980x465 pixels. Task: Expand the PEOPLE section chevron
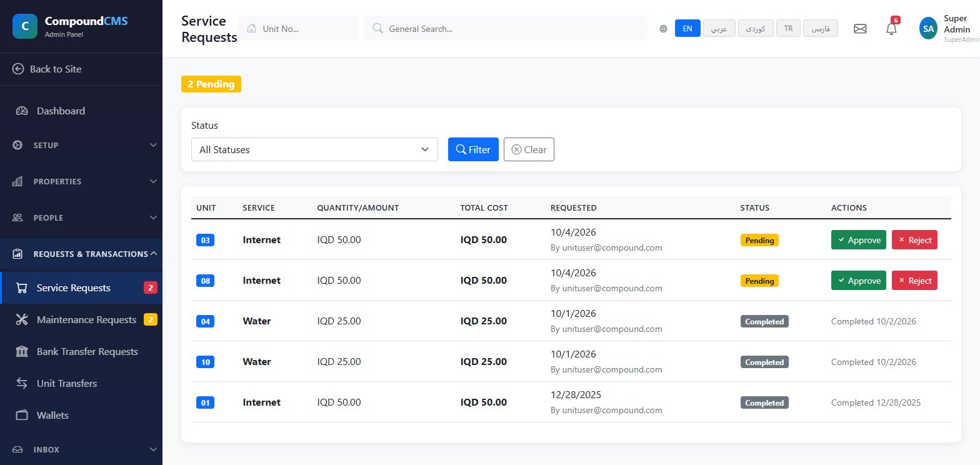point(153,217)
